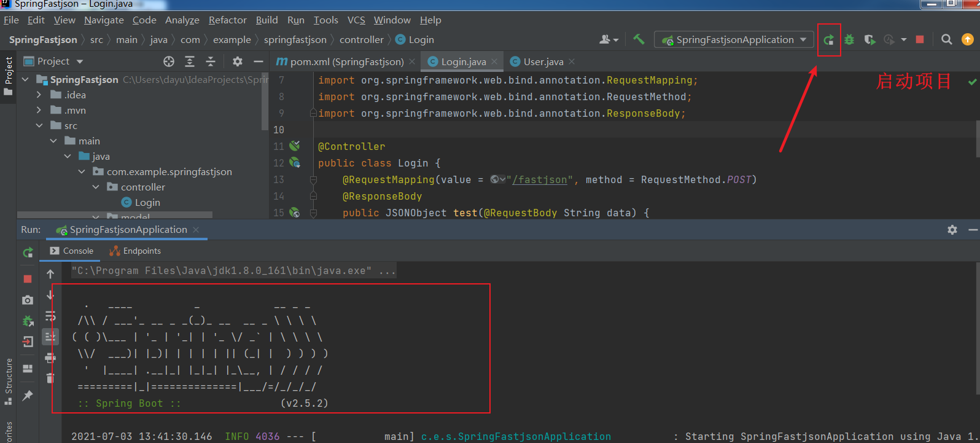
Task: Click the Profiler run icon in toolbar
Action: tap(889, 40)
